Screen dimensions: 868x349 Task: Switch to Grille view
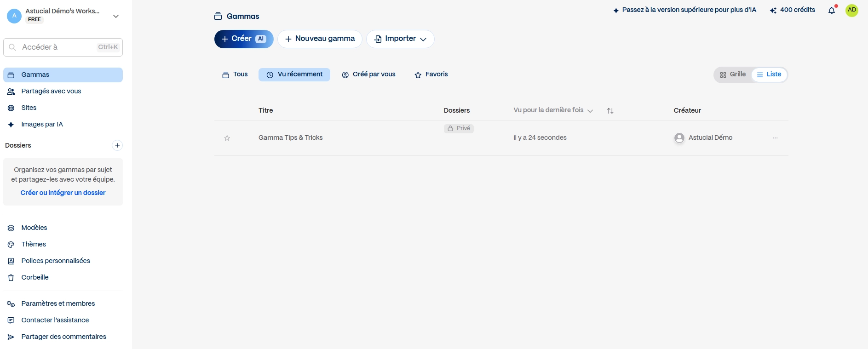(733, 74)
